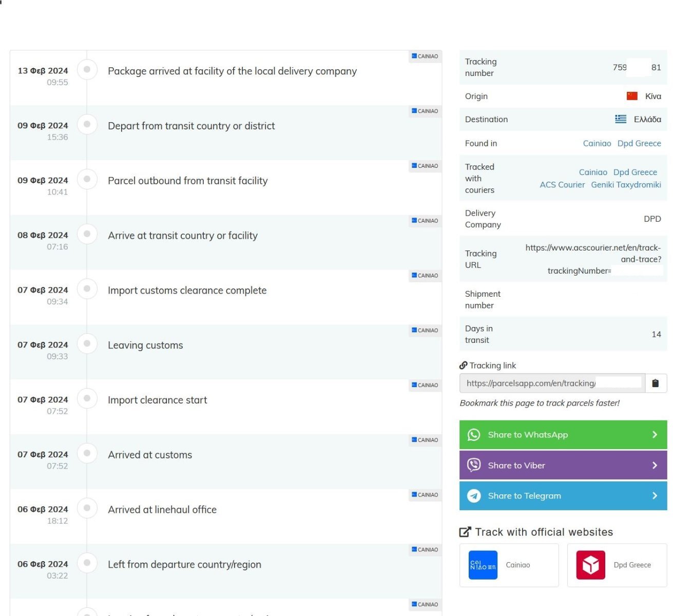Screen dimensions: 673x616
Task: Click the China flag icon next to Origin
Action: click(x=632, y=96)
